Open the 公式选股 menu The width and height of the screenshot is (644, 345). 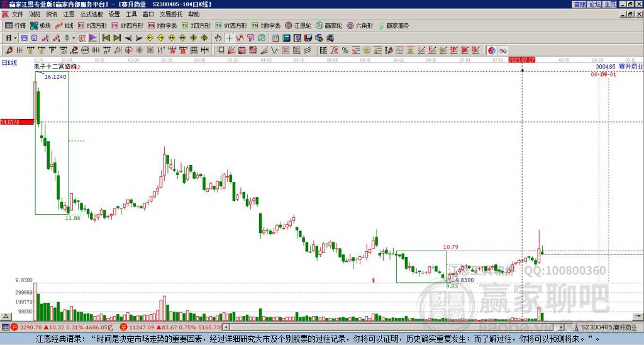(x=92, y=14)
